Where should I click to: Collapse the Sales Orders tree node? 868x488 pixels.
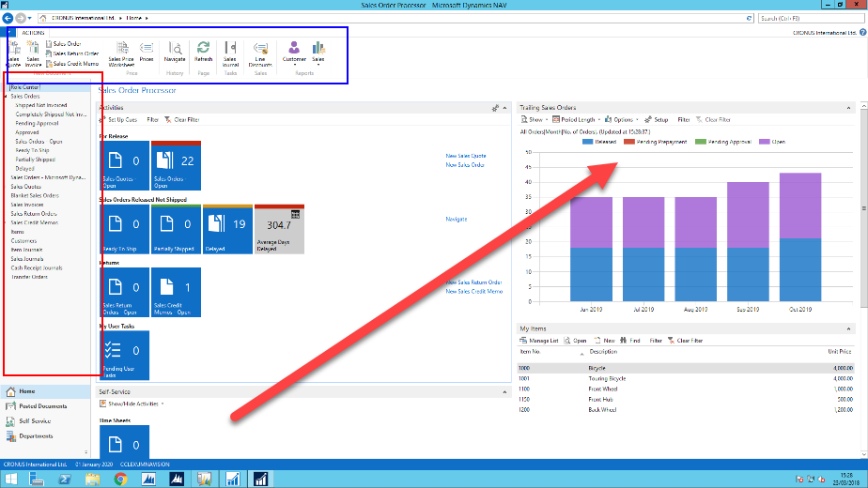pyautogui.click(x=8, y=97)
